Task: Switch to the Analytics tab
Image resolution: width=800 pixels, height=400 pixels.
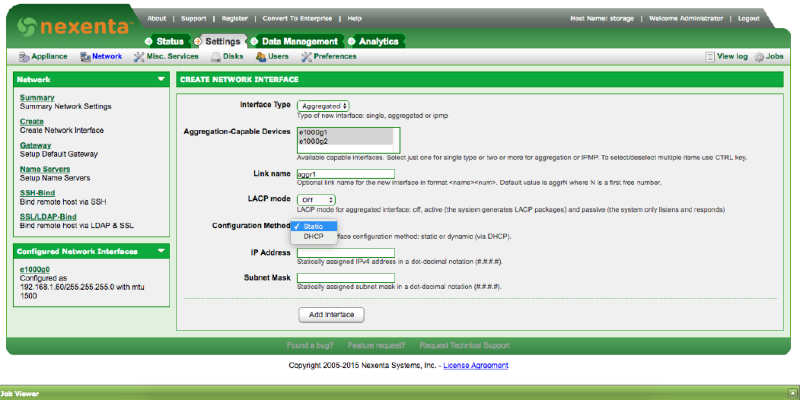Action: click(378, 41)
